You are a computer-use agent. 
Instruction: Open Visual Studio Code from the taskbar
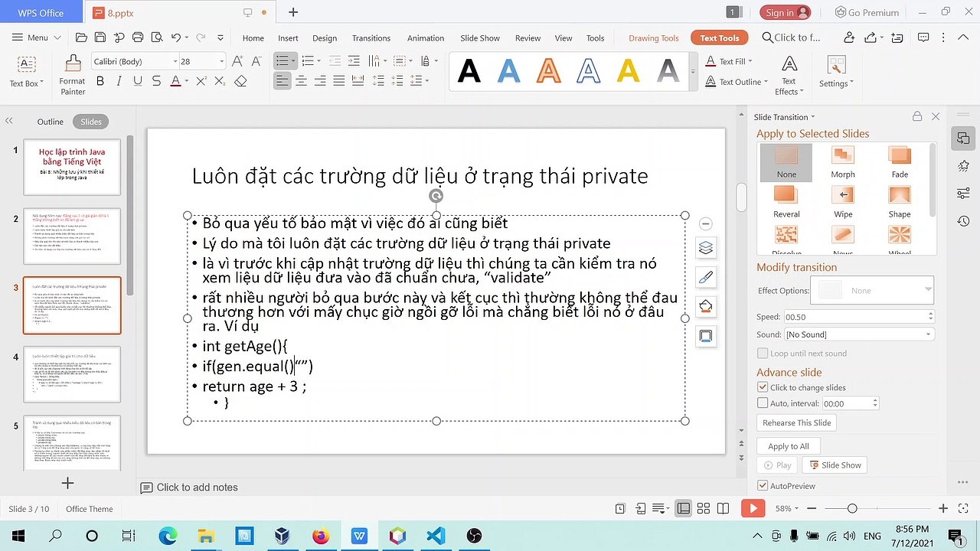pyautogui.click(x=436, y=536)
